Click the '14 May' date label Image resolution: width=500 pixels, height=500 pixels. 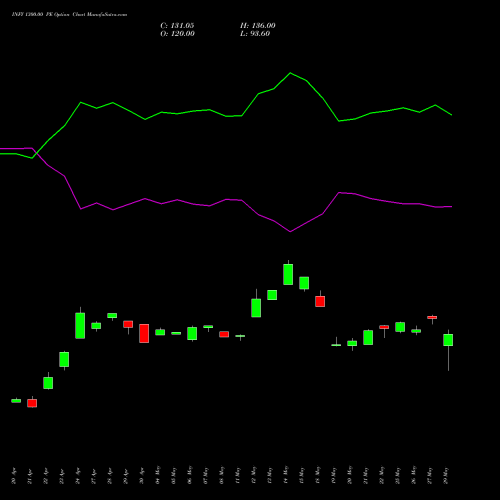pyautogui.click(x=286, y=475)
